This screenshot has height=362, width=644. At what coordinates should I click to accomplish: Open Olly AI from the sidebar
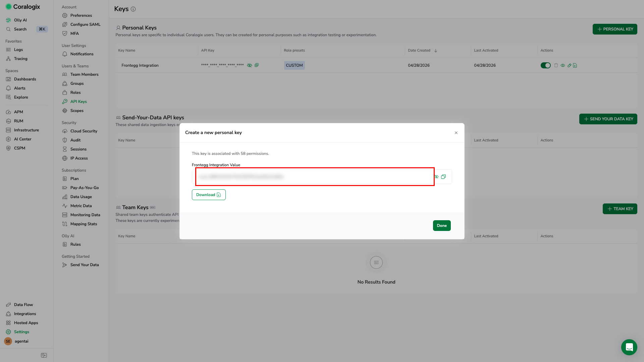click(20, 20)
